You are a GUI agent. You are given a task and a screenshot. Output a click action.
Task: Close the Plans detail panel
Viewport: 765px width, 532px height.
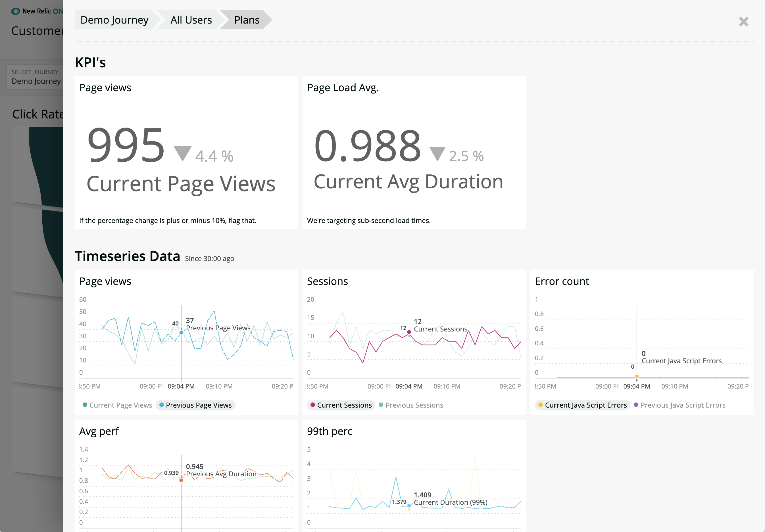pos(743,22)
